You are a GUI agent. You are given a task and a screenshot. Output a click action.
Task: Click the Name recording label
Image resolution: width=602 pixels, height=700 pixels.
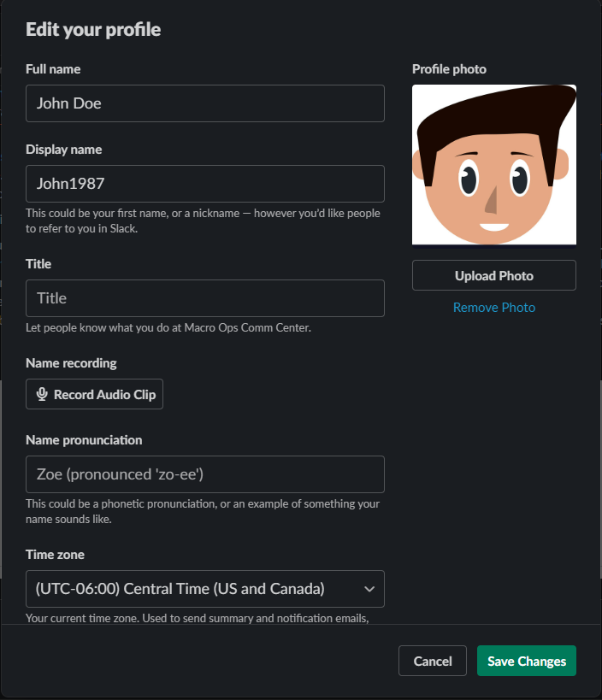71,363
